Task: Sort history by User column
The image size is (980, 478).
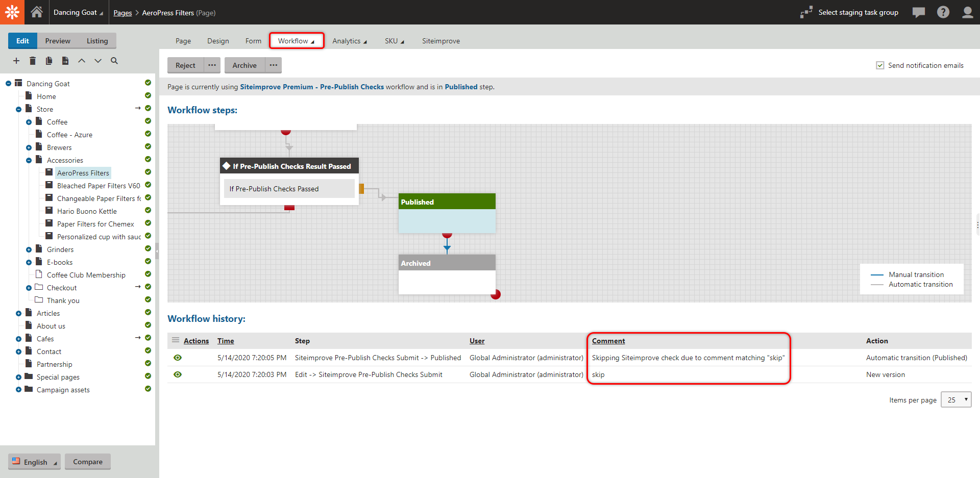Action: [x=477, y=341]
